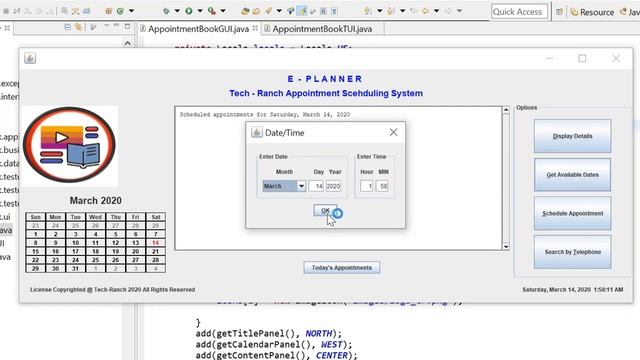The width and height of the screenshot is (640, 360).
Task: Go to Last Edit Location icon
Action: 414,11
